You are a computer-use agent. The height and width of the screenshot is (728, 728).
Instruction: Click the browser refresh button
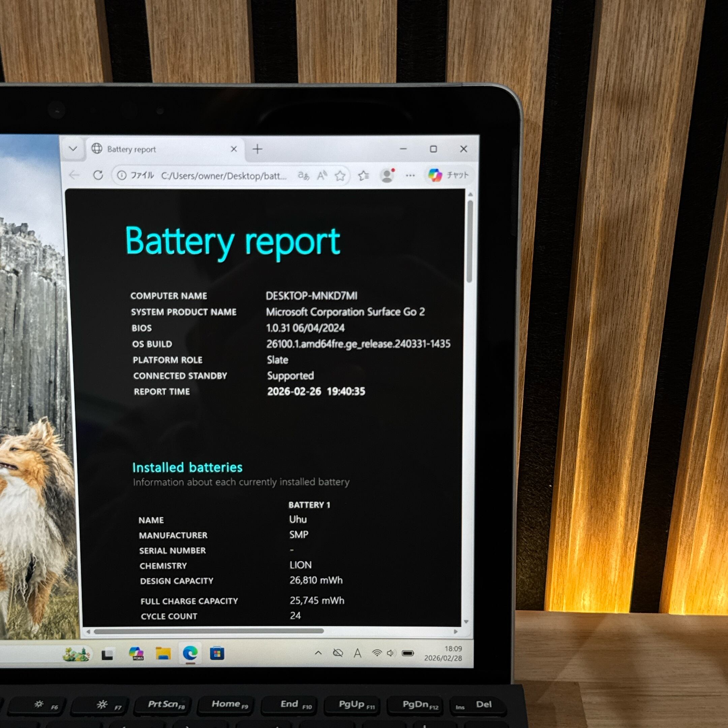point(98,175)
